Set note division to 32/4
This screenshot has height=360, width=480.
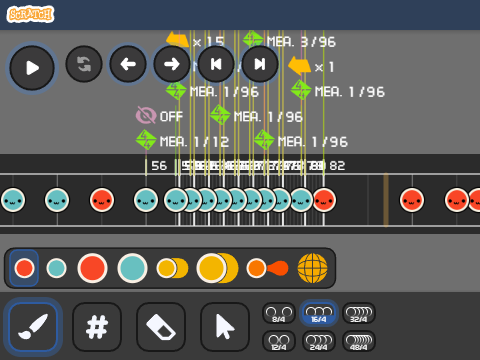tap(359, 313)
